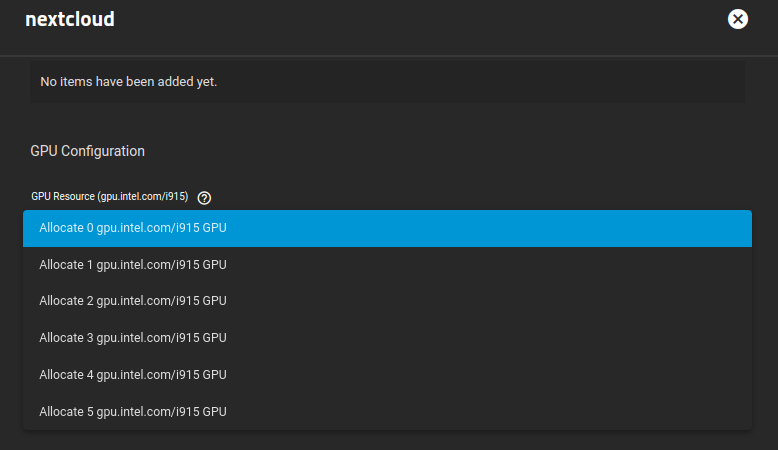Screen dimensions: 778x450
Task: Select Allocate 0 gpu.intel.com/i915 GPU option
Action: pyautogui.click(x=388, y=228)
